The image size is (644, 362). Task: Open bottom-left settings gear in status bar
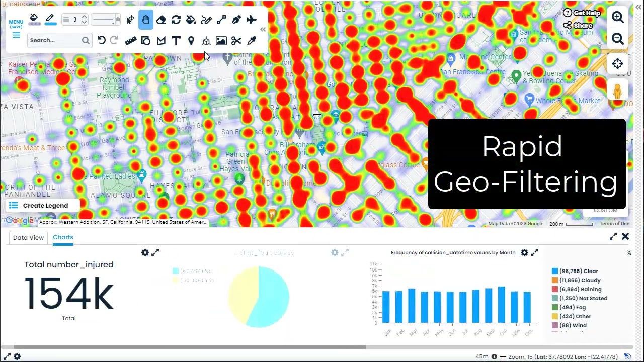[17, 356]
